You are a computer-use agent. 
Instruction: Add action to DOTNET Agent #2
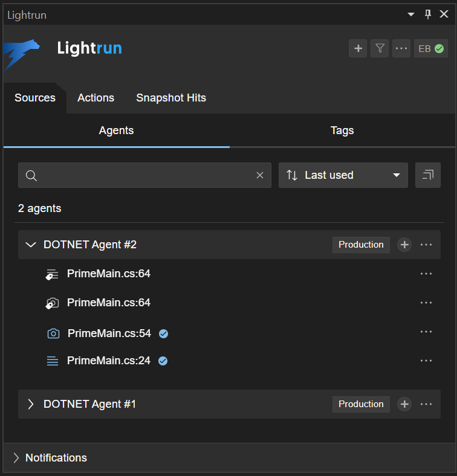pos(404,245)
